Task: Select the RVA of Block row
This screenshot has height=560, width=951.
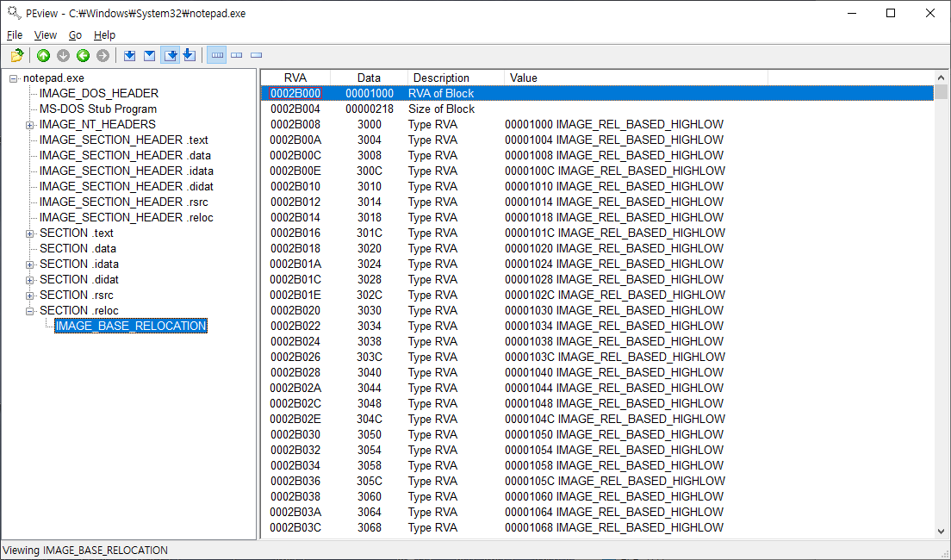Action: click(x=598, y=93)
